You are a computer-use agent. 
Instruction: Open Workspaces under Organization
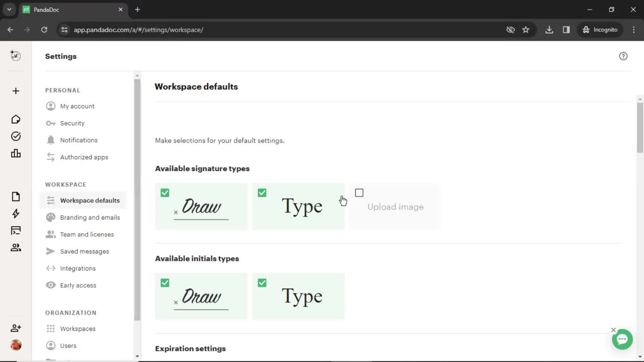click(78, 329)
